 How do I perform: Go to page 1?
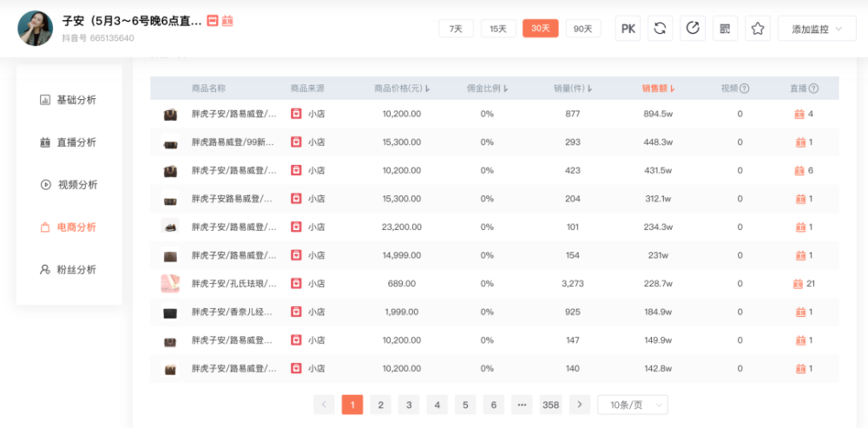pos(352,405)
